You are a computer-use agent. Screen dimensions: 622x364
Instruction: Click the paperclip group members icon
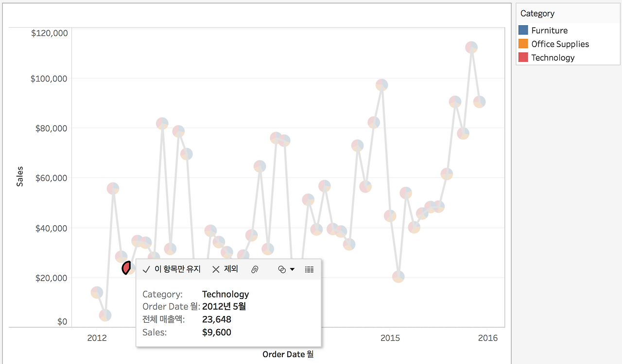point(255,269)
